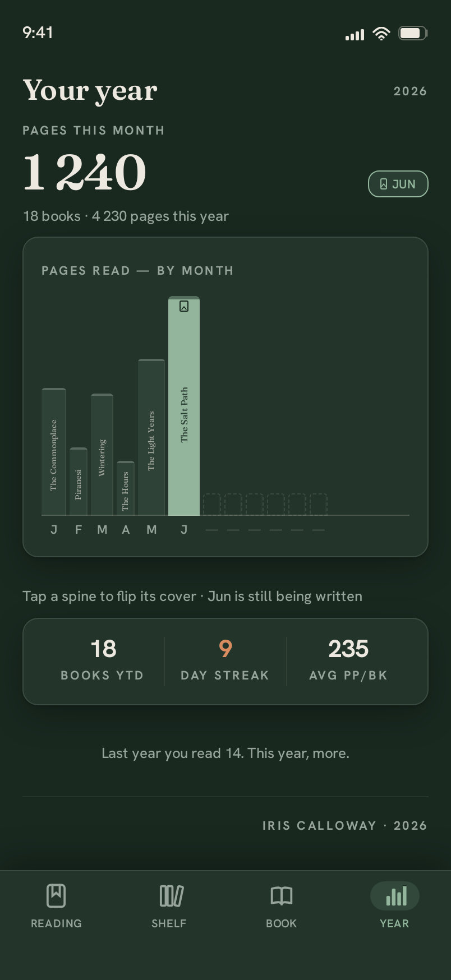Tap the battery indicator icon
Screen dimensions: 451x980
(x=413, y=33)
